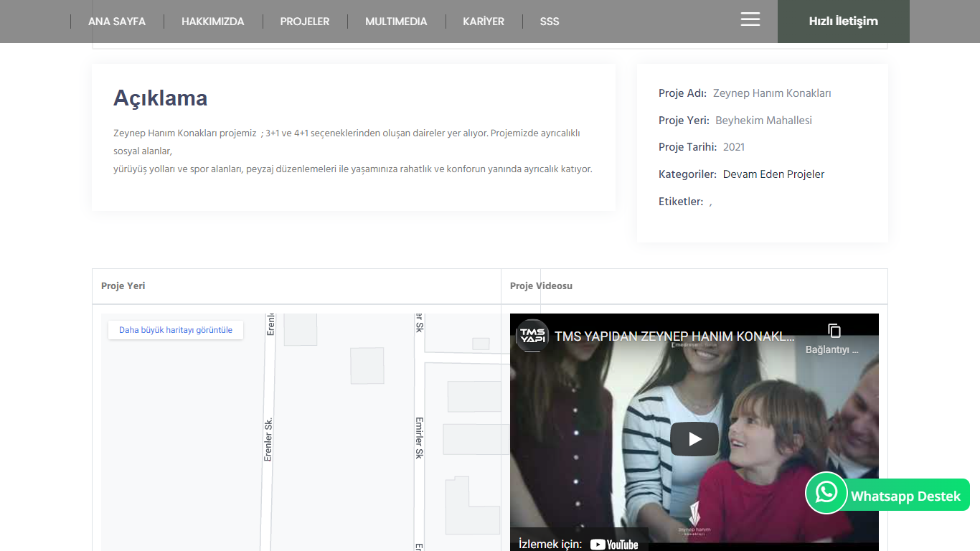Open SSS page
980x551 pixels.
click(549, 22)
